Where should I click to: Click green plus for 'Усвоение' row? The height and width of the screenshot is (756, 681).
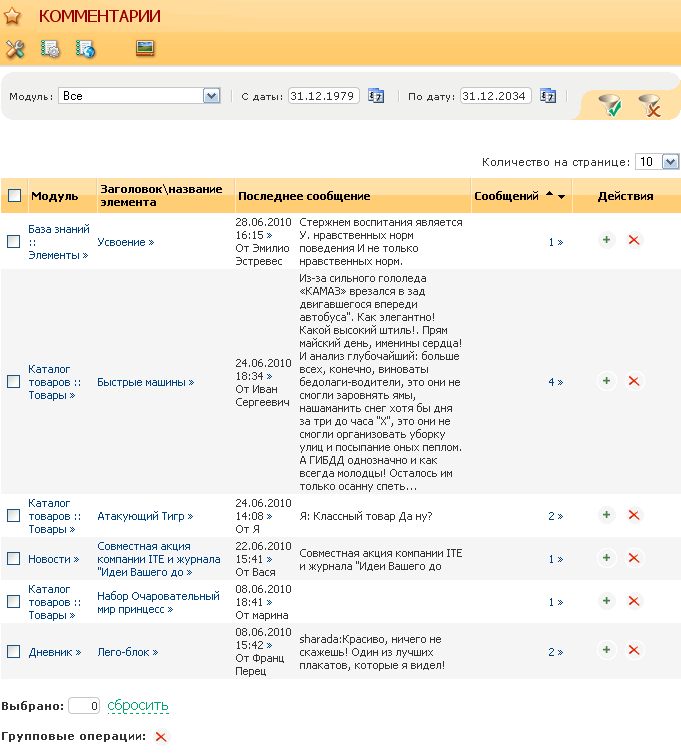[x=606, y=240]
